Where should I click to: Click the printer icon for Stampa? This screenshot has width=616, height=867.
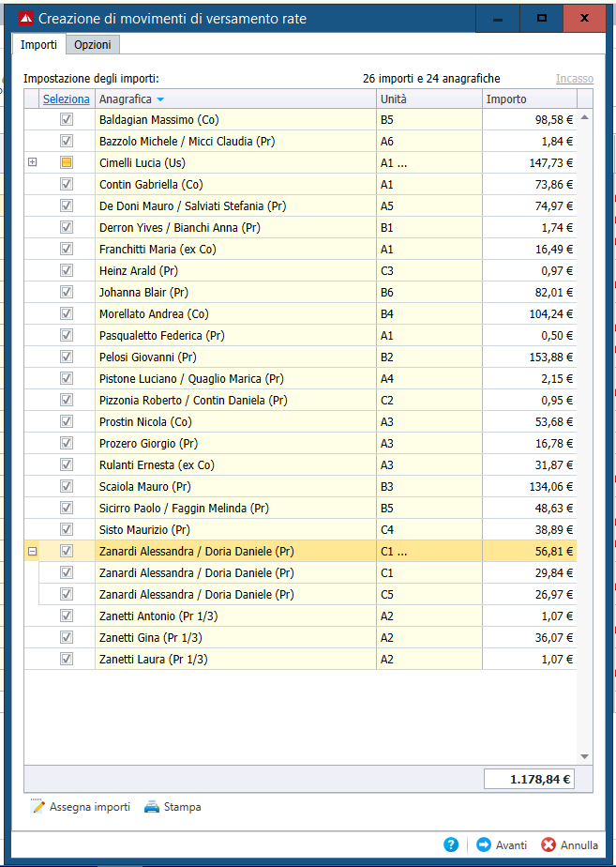(151, 807)
